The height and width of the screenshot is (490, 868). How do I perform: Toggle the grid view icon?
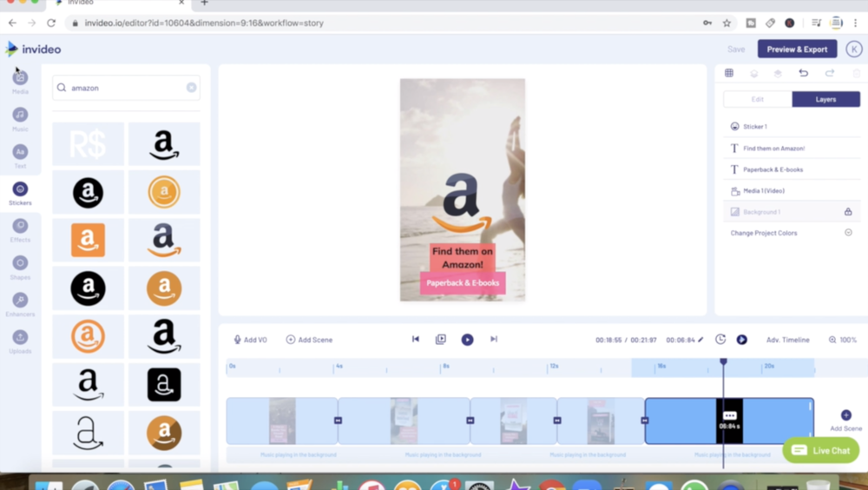point(729,73)
